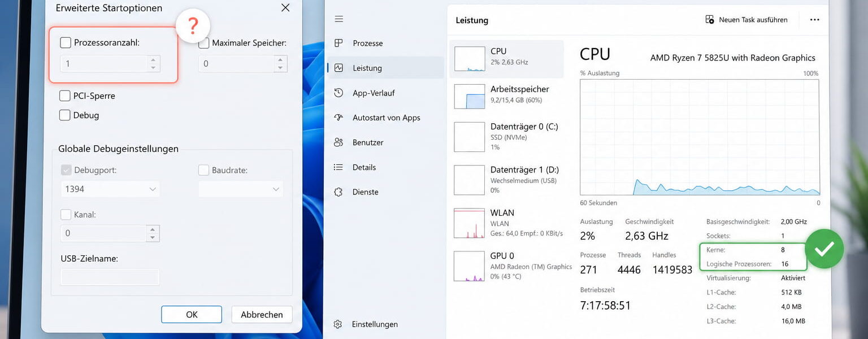The height and width of the screenshot is (339, 868).
Task: Select the Datenträger 0 (C:) graph thumbnail
Action: click(470, 137)
